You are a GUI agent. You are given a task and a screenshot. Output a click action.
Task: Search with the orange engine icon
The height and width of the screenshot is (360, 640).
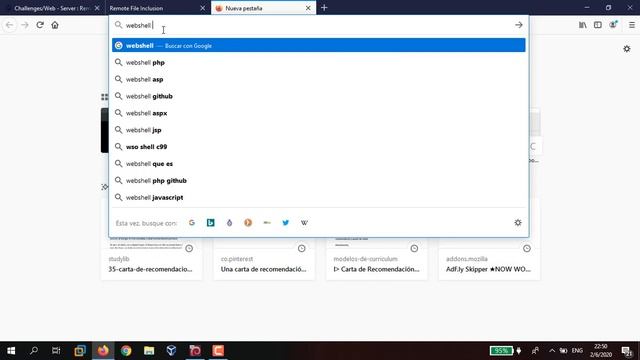pyautogui.click(x=248, y=223)
